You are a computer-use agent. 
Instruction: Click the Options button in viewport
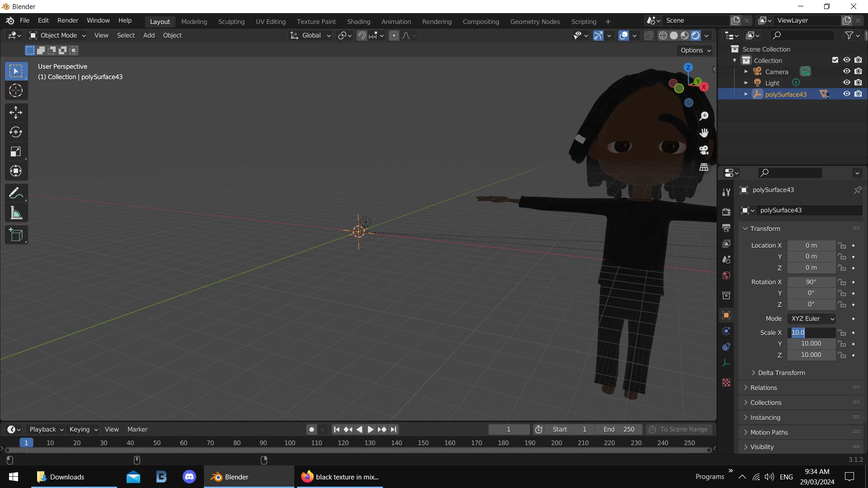tap(695, 50)
